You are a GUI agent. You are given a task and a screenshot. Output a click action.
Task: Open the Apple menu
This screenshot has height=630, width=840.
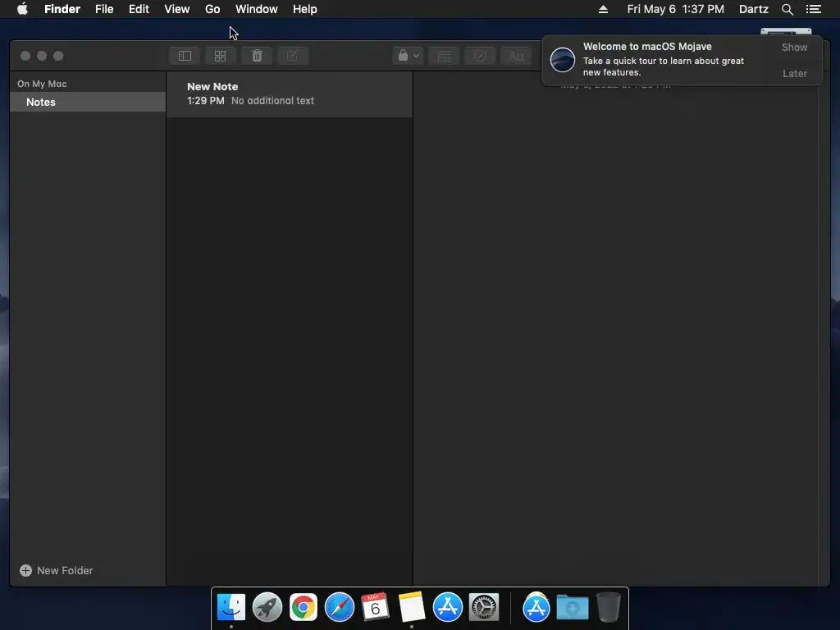22,9
